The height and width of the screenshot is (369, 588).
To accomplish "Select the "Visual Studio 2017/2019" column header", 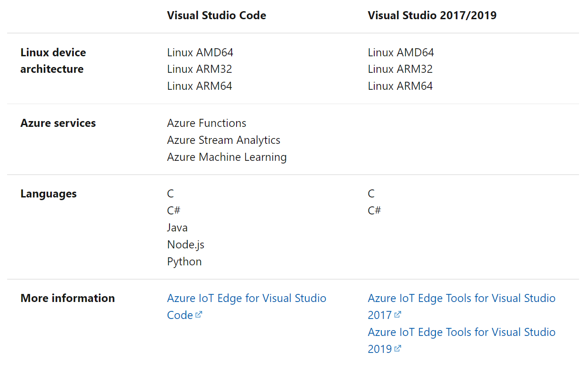I will pyautogui.click(x=432, y=15).
